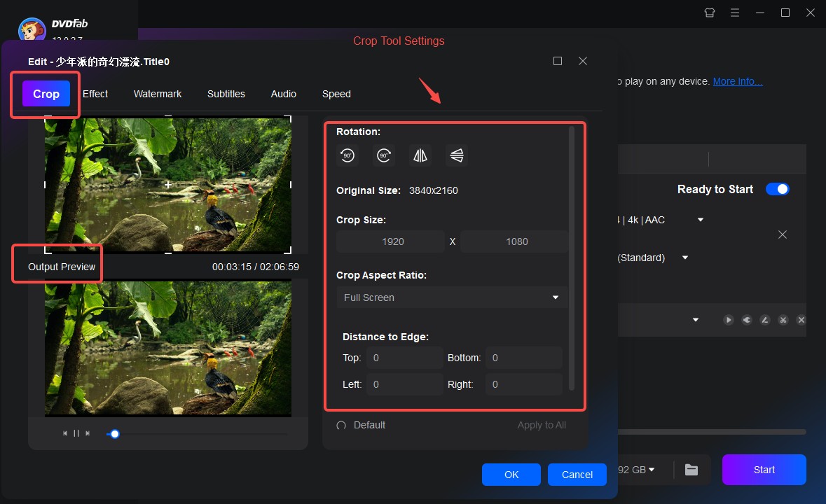
Task: Click the OK button to confirm crop
Action: (x=511, y=474)
